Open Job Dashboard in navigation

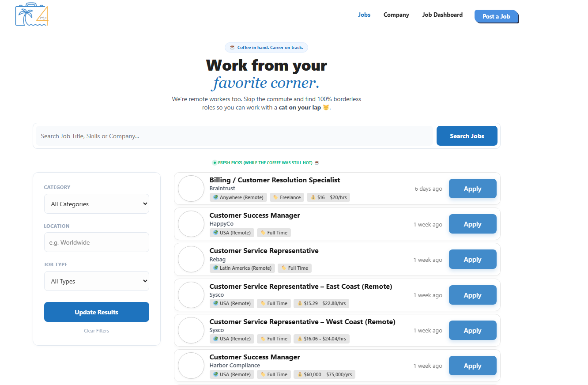coord(442,15)
